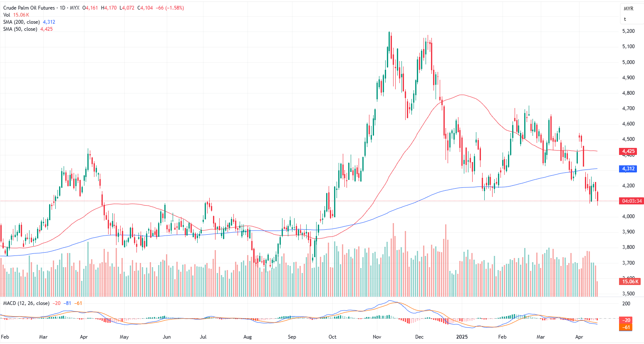Click the red 04:03:34 countdown label

point(632,201)
